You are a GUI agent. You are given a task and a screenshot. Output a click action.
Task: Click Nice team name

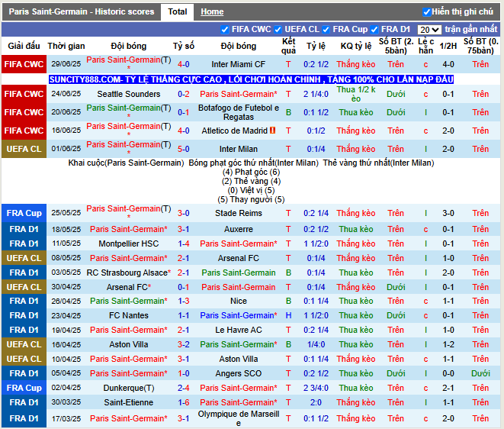click(238, 301)
